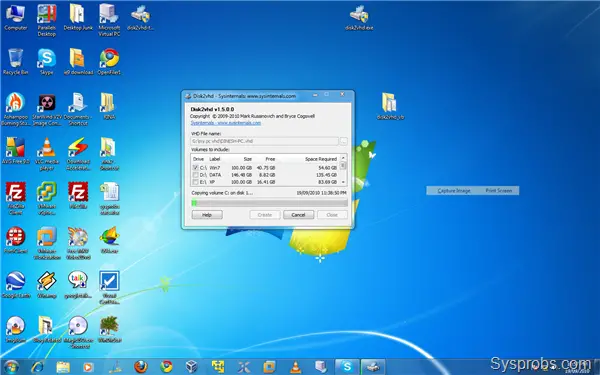Viewport: 600px width, 375px height.
Task: Open FileZilla Client shortcut
Action: [x=15, y=198]
